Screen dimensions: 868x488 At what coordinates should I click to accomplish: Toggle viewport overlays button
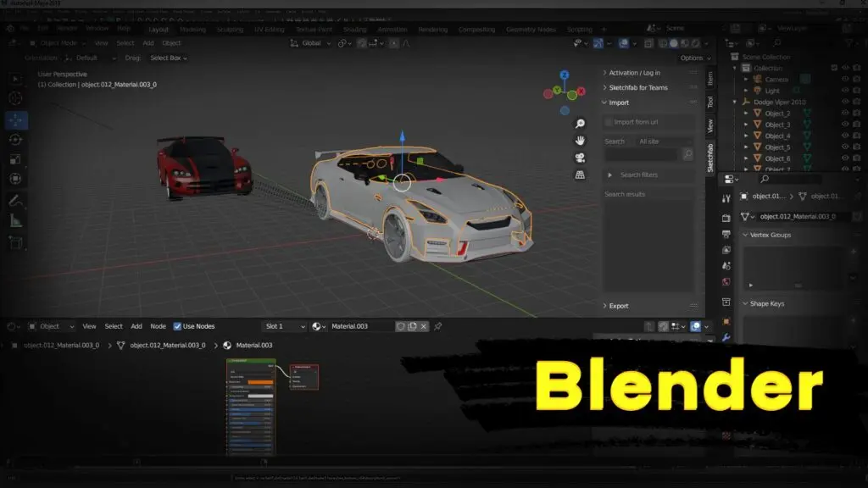[x=623, y=43]
